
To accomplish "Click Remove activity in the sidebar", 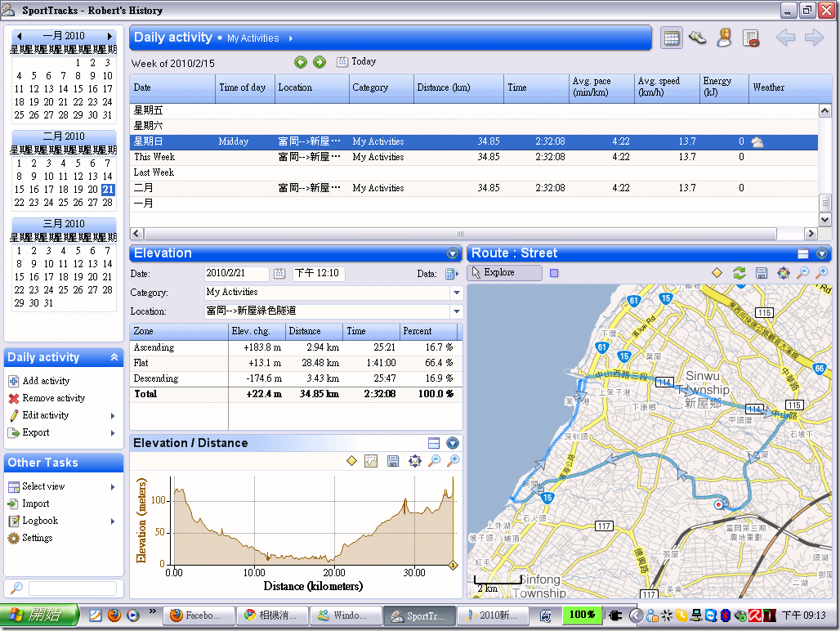I will point(54,398).
